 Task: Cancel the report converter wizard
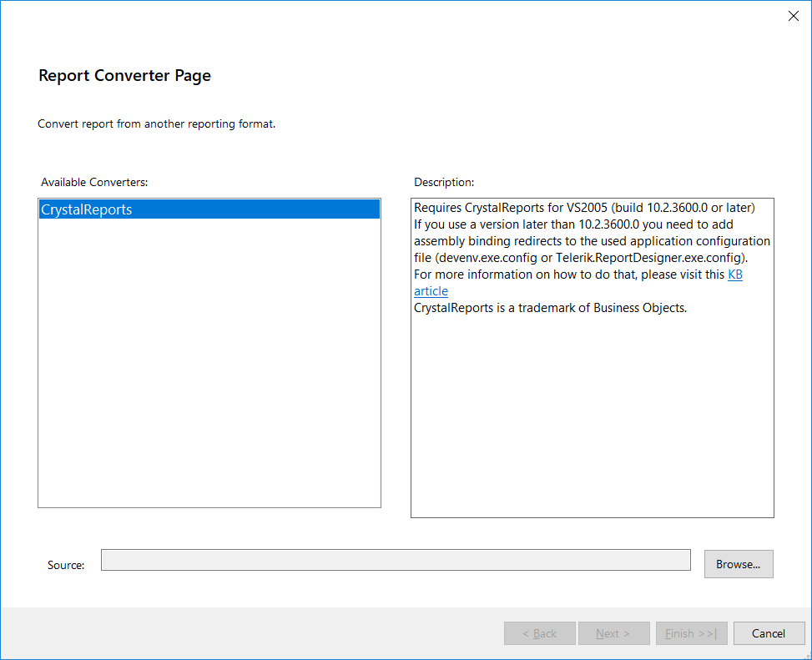pyautogui.click(x=768, y=633)
